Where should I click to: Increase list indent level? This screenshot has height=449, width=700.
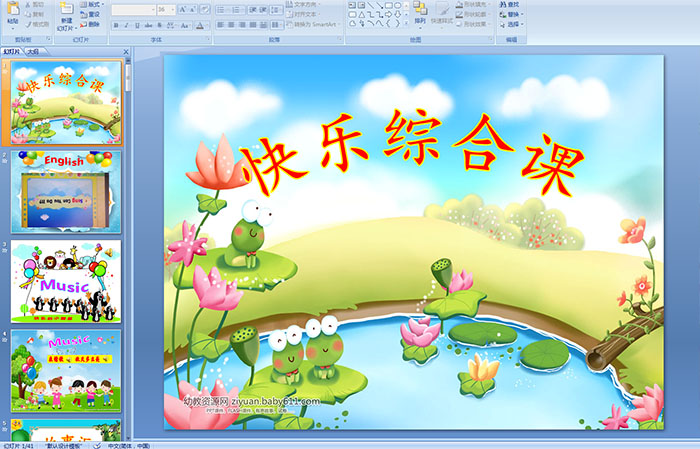(263, 9)
